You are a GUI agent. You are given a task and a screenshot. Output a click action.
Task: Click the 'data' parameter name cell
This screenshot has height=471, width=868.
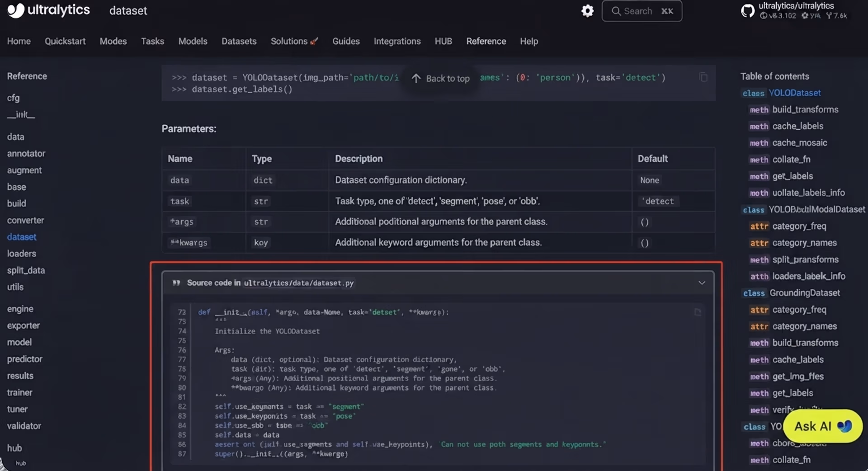(x=179, y=180)
